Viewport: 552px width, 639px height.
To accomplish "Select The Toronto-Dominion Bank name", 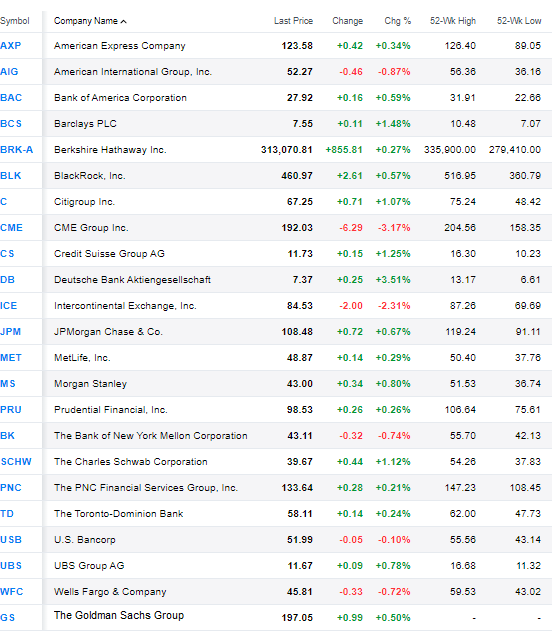I will [119, 514].
